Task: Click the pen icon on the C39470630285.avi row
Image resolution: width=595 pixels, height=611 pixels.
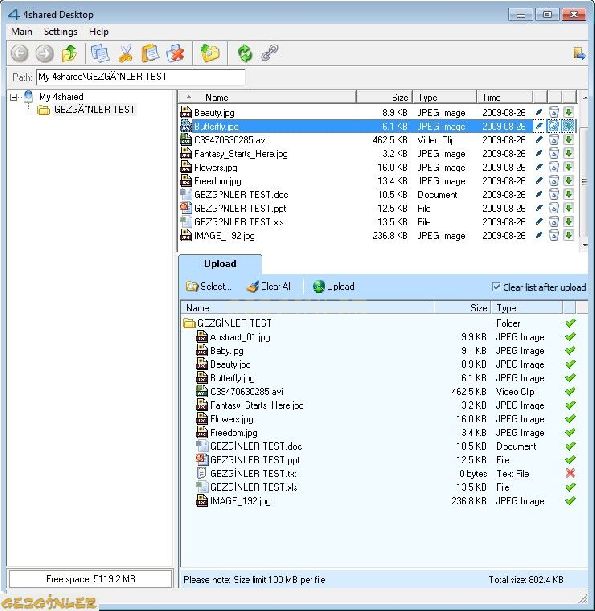Action: click(x=539, y=140)
